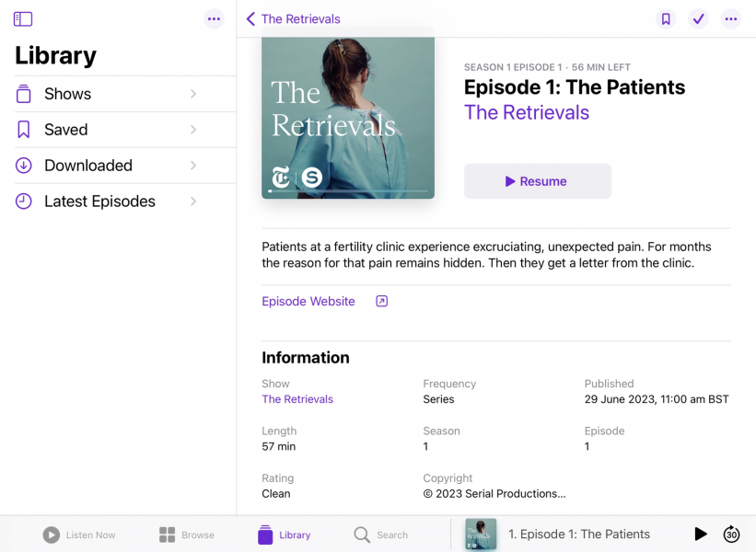Switch to the Listen Now tab
This screenshot has height=552, width=756.
79,535
